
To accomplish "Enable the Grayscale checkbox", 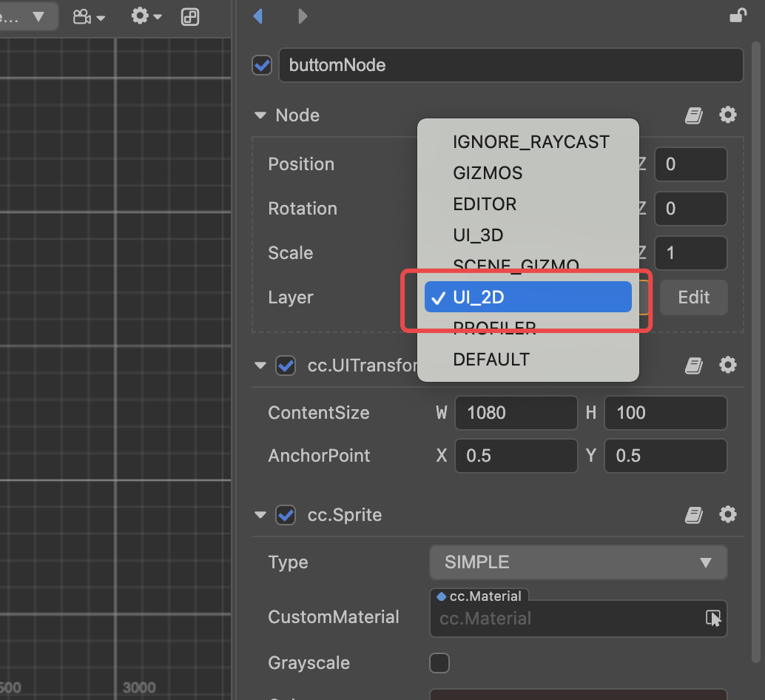I will 439,663.
